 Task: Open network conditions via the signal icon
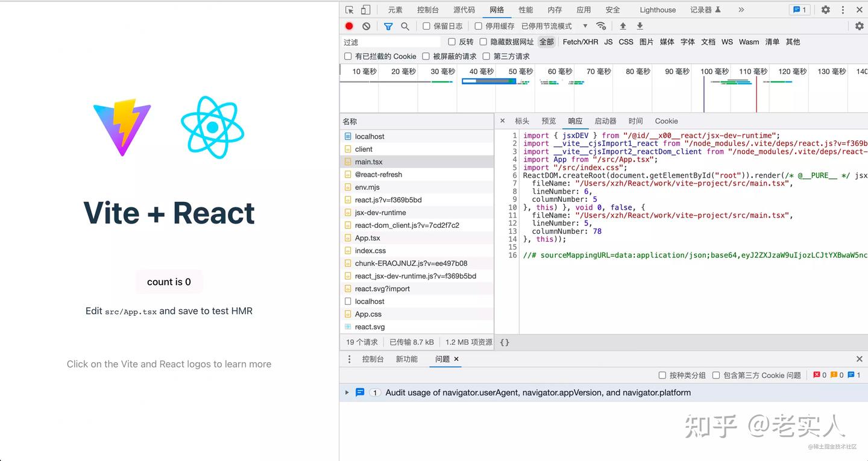(x=602, y=26)
